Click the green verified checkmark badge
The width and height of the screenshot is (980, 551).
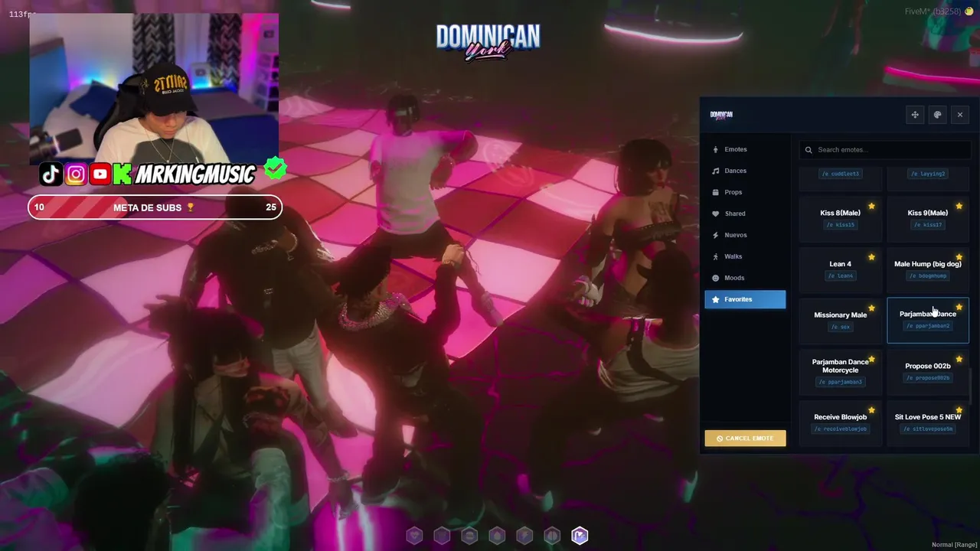click(x=275, y=168)
